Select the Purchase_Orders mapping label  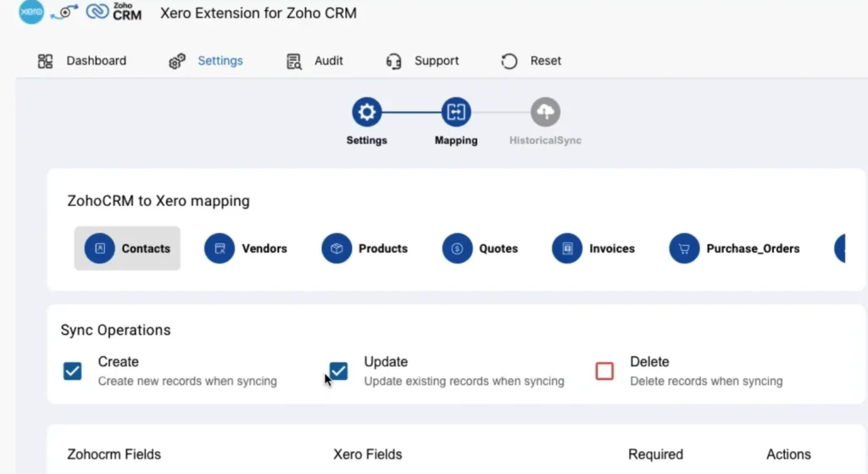[x=753, y=248]
